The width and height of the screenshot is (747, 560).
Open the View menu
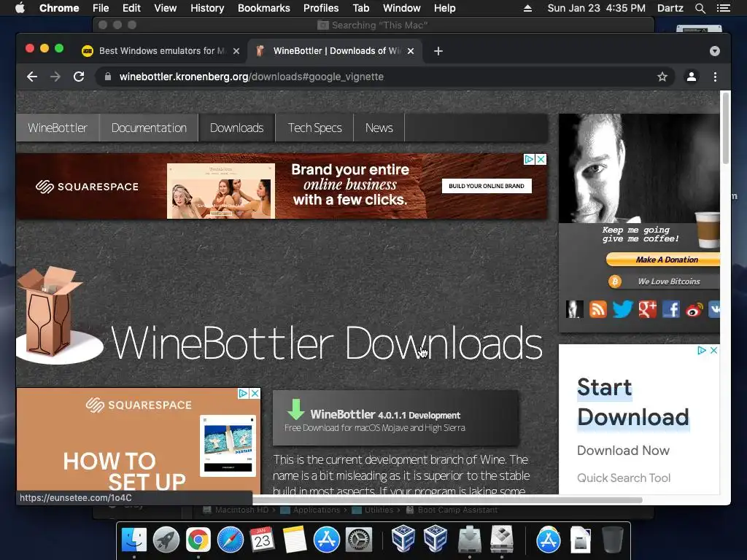coord(166,8)
